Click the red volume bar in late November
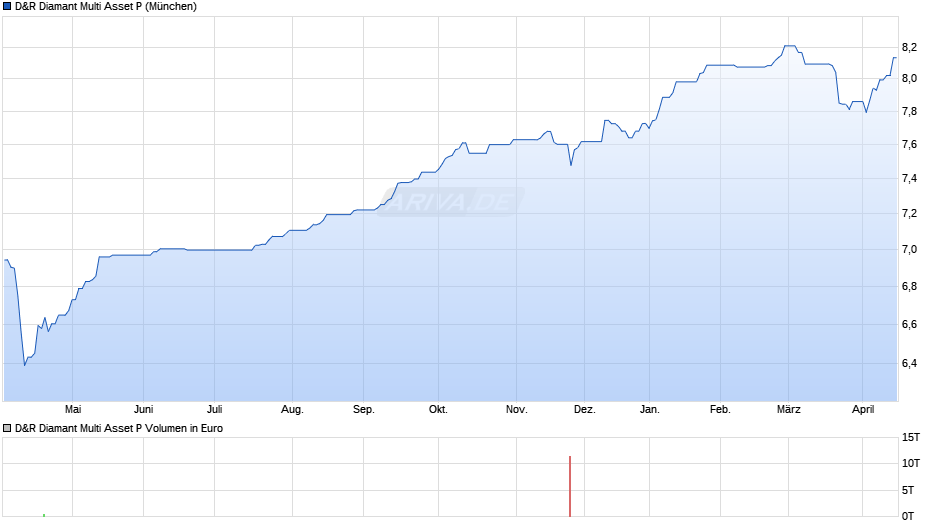This screenshot has width=940, height=526. (x=570, y=486)
